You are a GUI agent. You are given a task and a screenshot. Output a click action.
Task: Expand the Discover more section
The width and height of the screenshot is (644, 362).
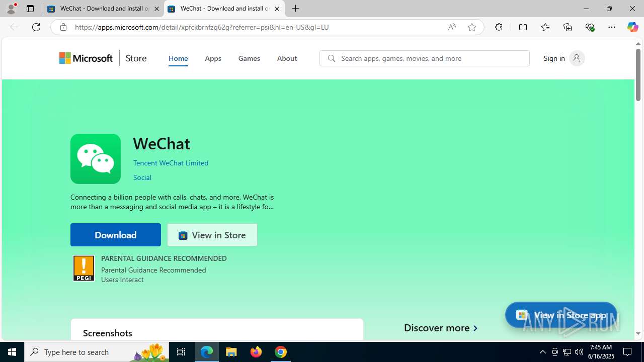441,328
